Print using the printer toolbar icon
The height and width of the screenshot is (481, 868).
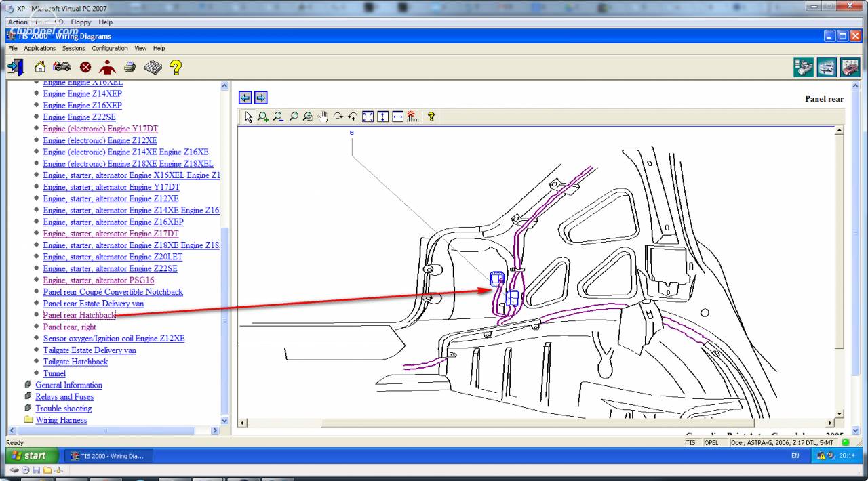tap(130, 67)
